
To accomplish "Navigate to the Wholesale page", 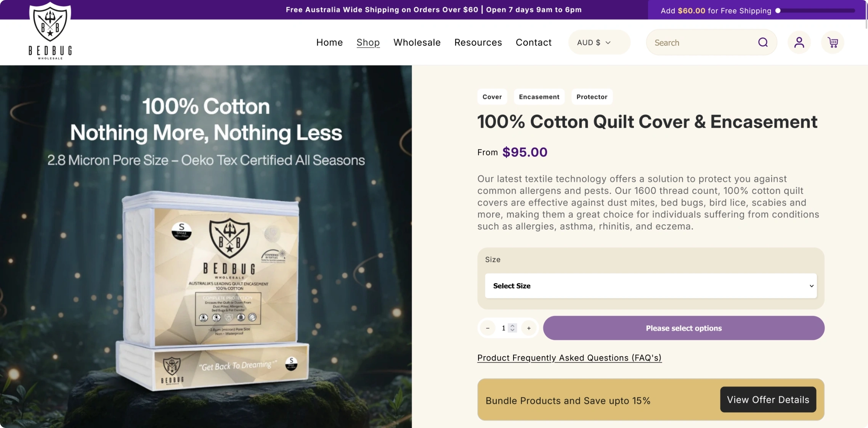I will pos(417,42).
